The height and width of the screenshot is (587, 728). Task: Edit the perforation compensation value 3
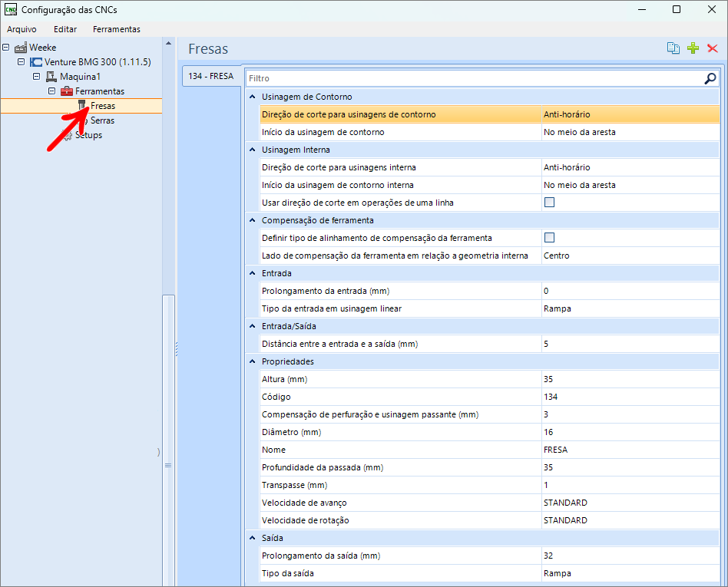pos(630,414)
